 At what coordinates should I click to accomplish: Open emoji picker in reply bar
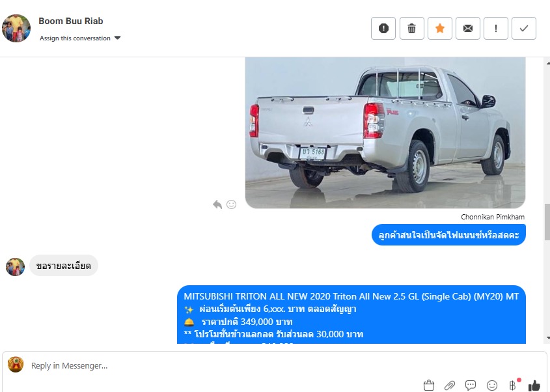click(492, 385)
